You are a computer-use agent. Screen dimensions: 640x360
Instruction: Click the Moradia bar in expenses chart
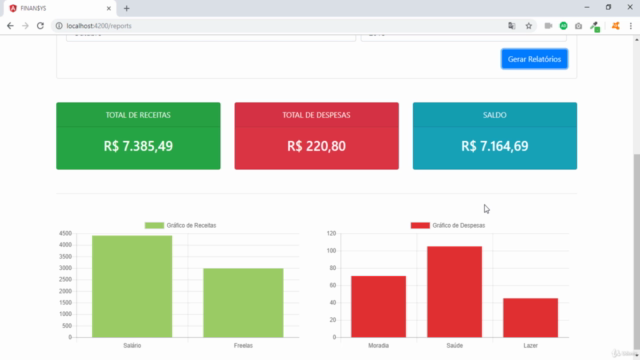pyautogui.click(x=378, y=307)
